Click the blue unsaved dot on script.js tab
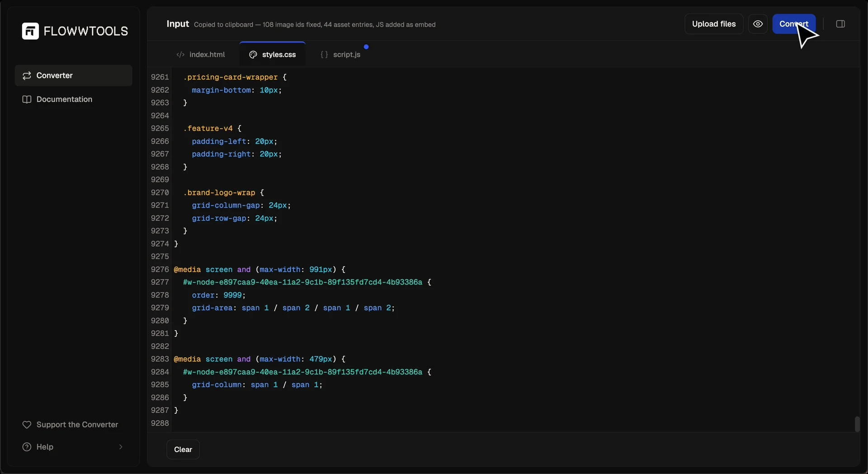This screenshot has width=868, height=474. coord(366,47)
